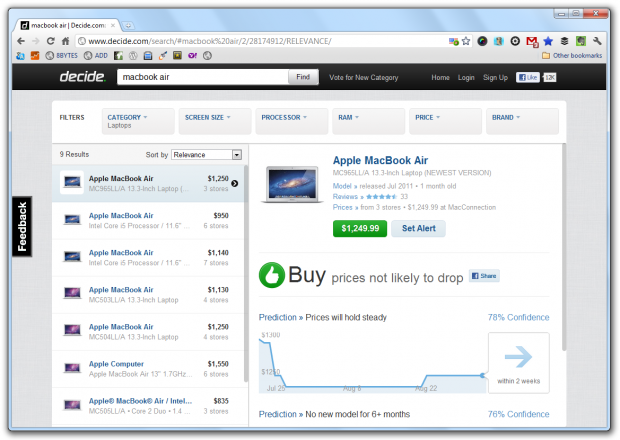Open the Sort by Relevance dropdown
Image resolution: width=620 pixels, height=440 pixels.
[206, 155]
